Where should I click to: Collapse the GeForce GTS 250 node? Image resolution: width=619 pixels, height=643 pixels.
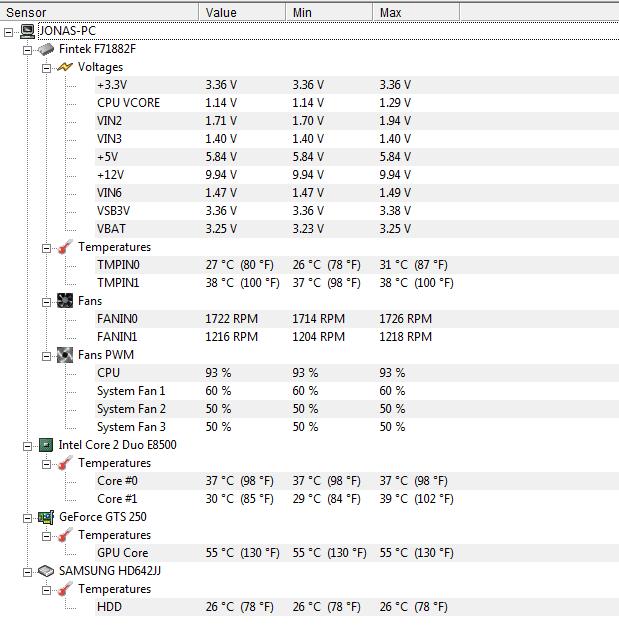coord(27,518)
